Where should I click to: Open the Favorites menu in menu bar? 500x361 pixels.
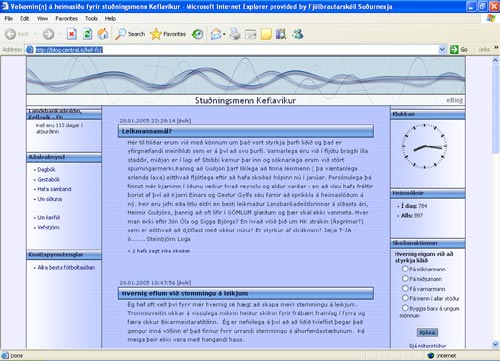coord(66,19)
